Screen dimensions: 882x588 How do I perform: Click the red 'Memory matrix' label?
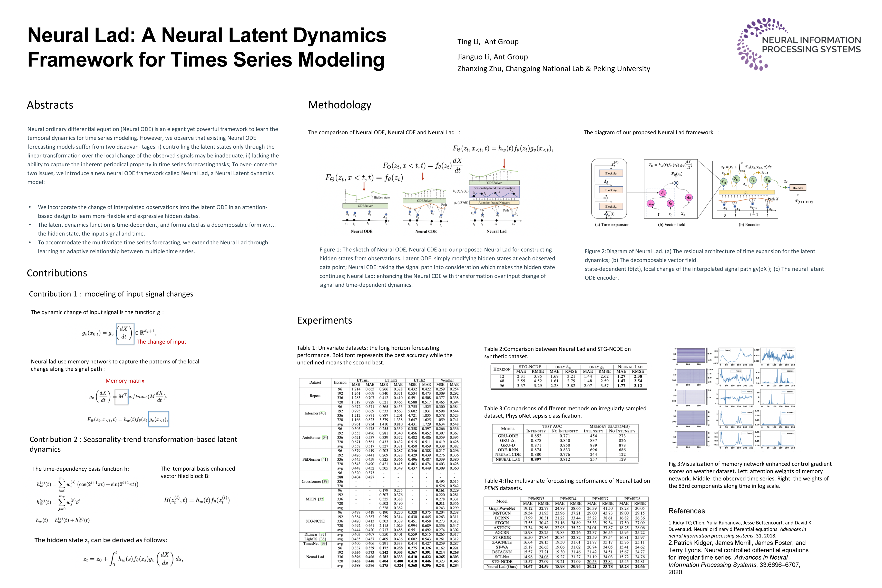125,381
